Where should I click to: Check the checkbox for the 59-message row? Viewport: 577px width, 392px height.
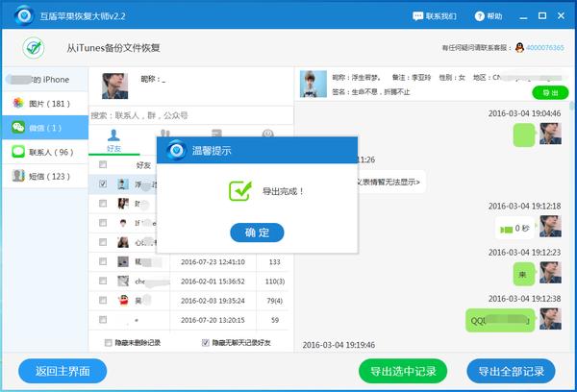[103, 320]
